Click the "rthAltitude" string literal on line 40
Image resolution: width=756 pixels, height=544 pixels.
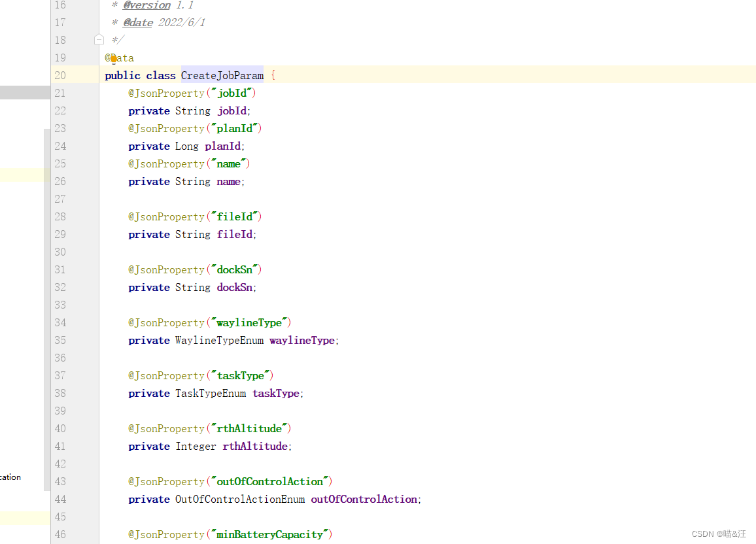tap(249, 428)
